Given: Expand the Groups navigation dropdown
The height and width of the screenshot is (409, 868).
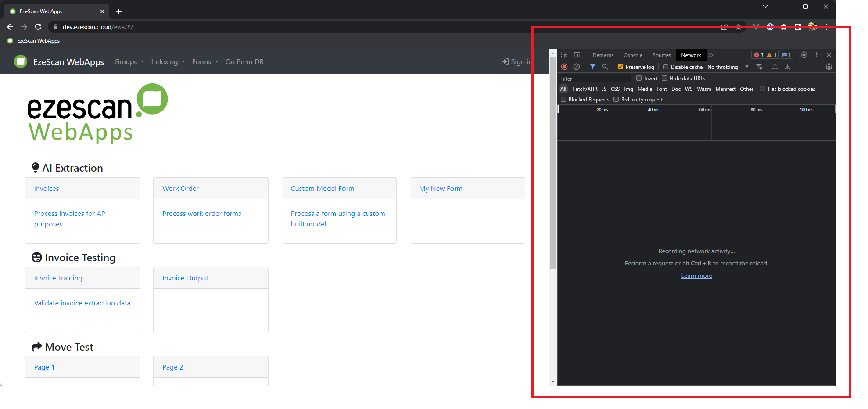Looking at the screenshot, I should [129, 62].
